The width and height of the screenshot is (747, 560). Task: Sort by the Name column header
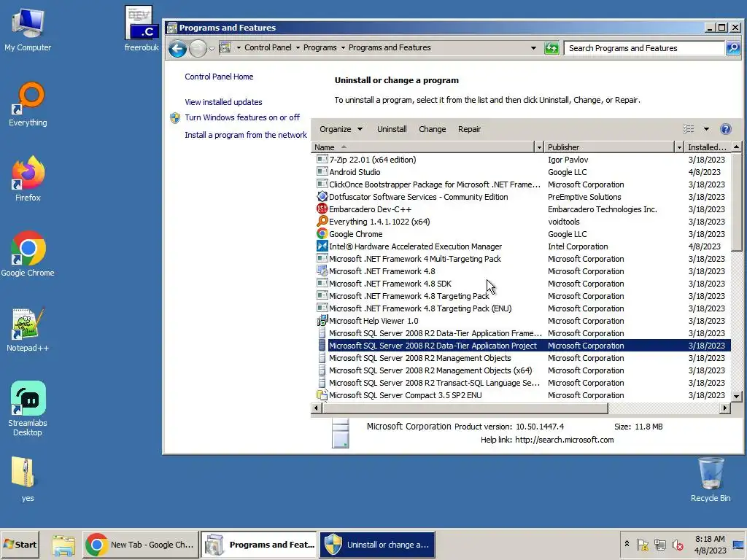(x=423, y=147)
